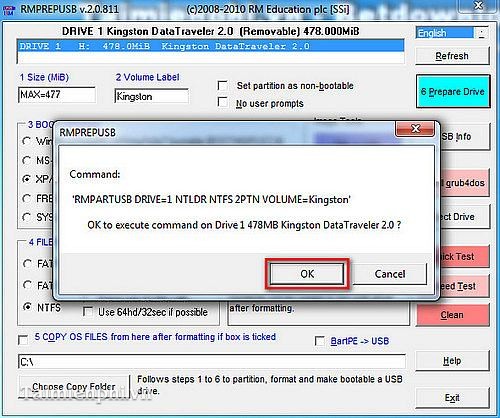The image size is (500, 418).
Task: Open the Help button
Action: [452, 361]
